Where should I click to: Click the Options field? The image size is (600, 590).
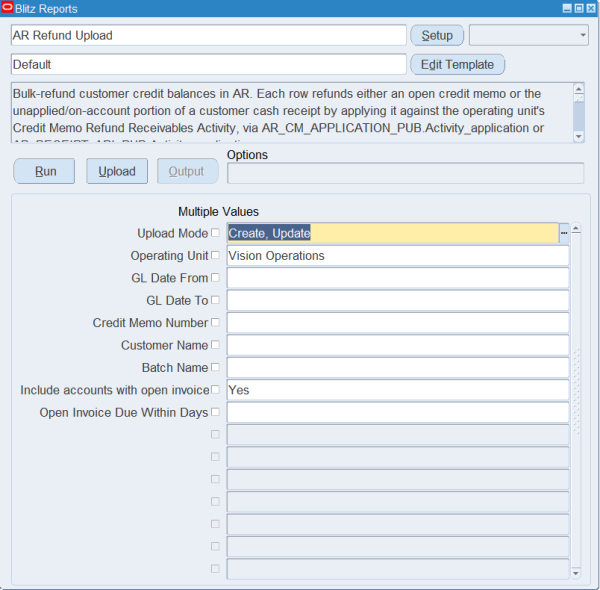406,173
